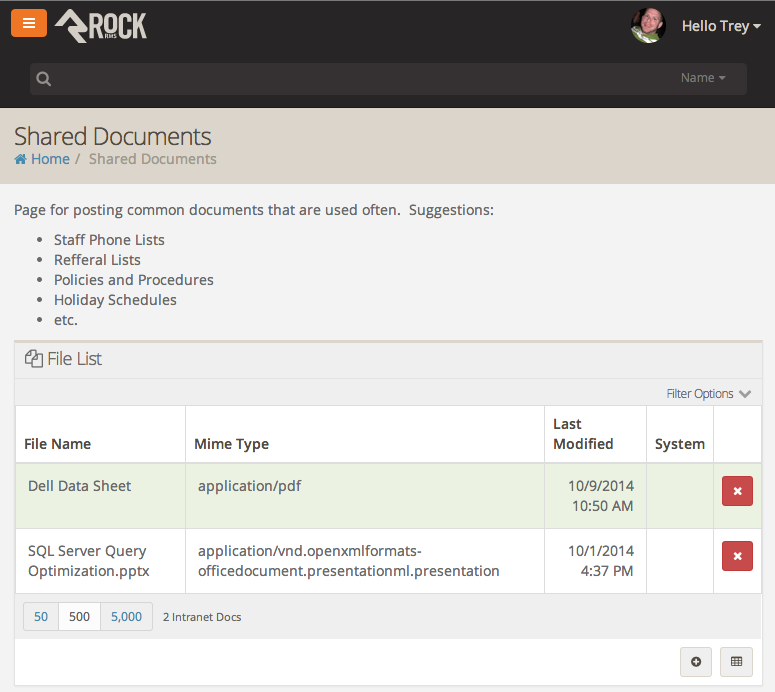This screenshot has width=775, height=692.
Task: Click the user avatar photo
Action: [x=648, y=26]
